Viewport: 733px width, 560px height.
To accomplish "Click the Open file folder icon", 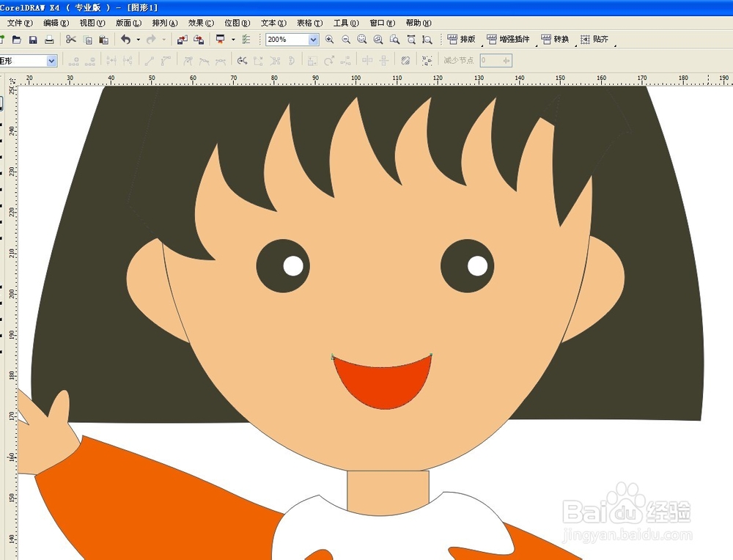I will click(x=17, y=40).
